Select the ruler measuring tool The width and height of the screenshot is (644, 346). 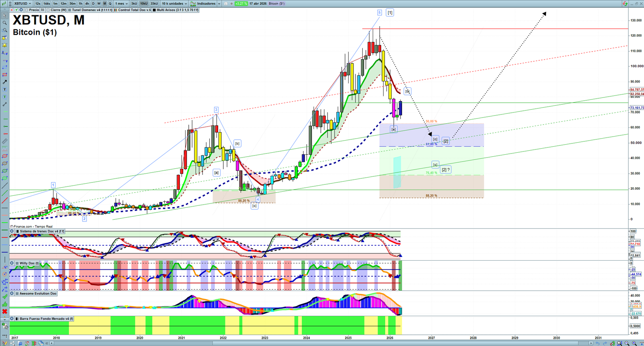pos(4,141)
